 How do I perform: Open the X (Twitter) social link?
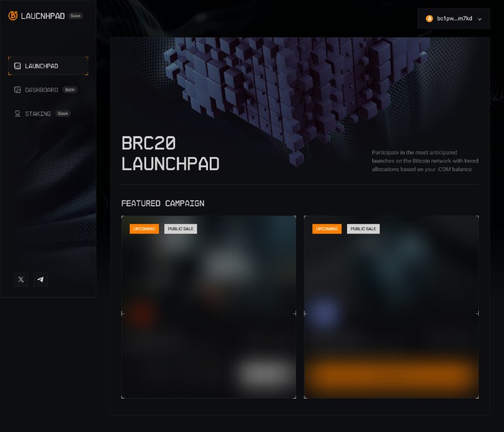(x=21, y=279)
